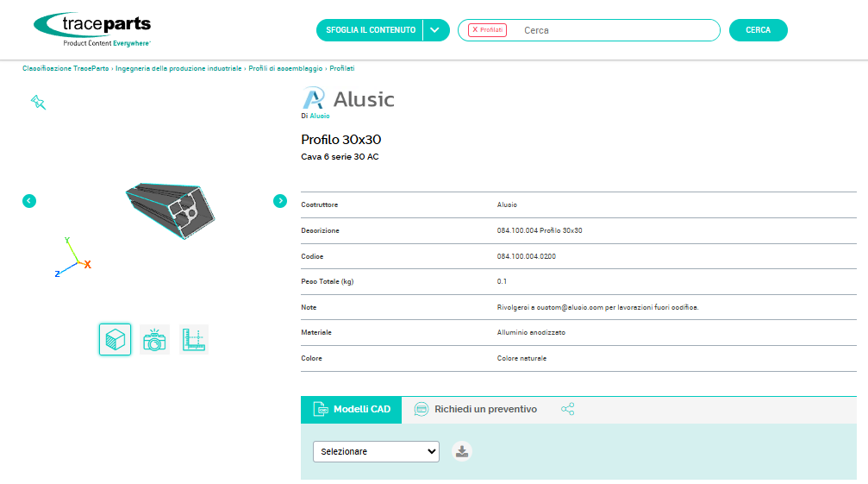Open Ingegneria della produzione industriale breadcrumb
Screen dimensions: 868x484
178,69
